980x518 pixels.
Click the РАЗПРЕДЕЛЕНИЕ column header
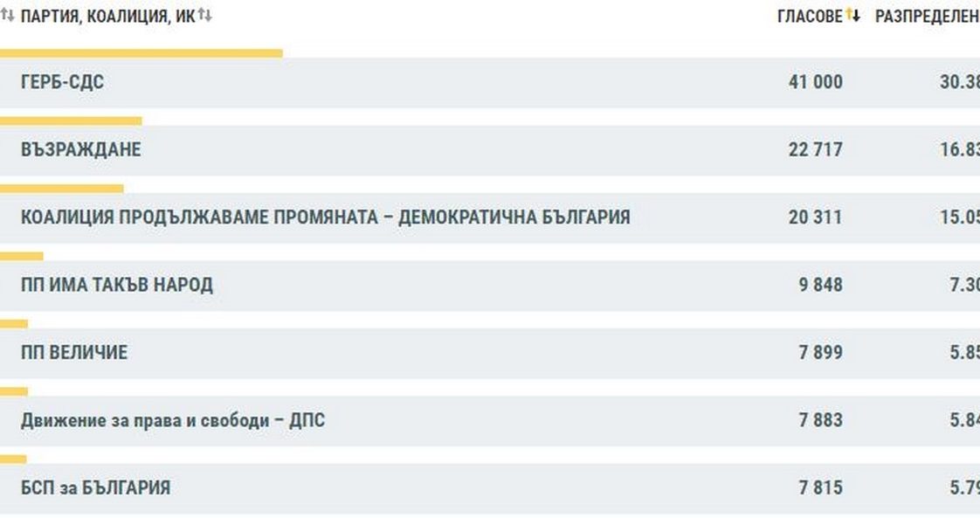[x=927, y=17]
